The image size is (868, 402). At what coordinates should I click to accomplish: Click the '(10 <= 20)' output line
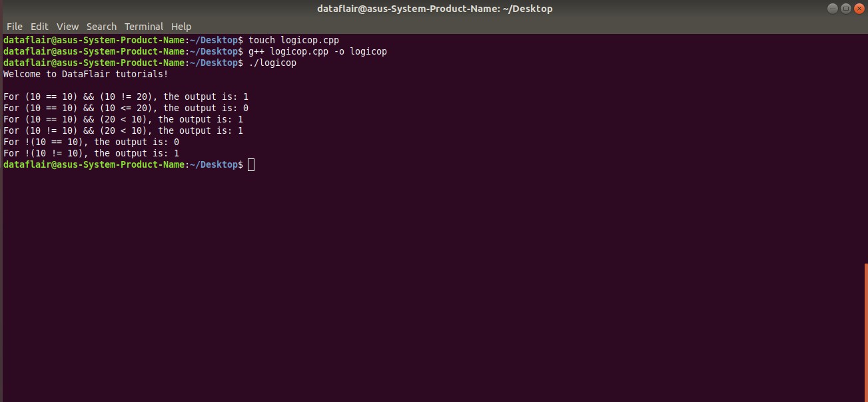coord(126,108)
